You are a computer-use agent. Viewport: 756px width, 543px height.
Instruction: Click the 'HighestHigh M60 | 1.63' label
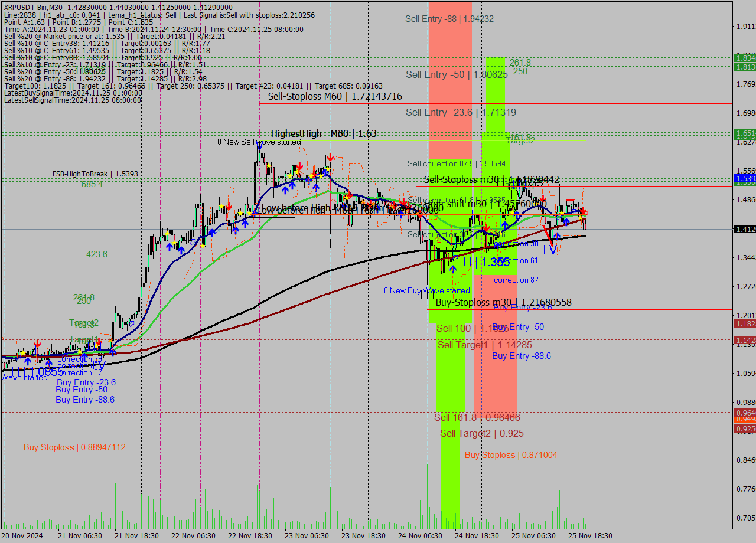pyautogui.click(x=324, y=134)
